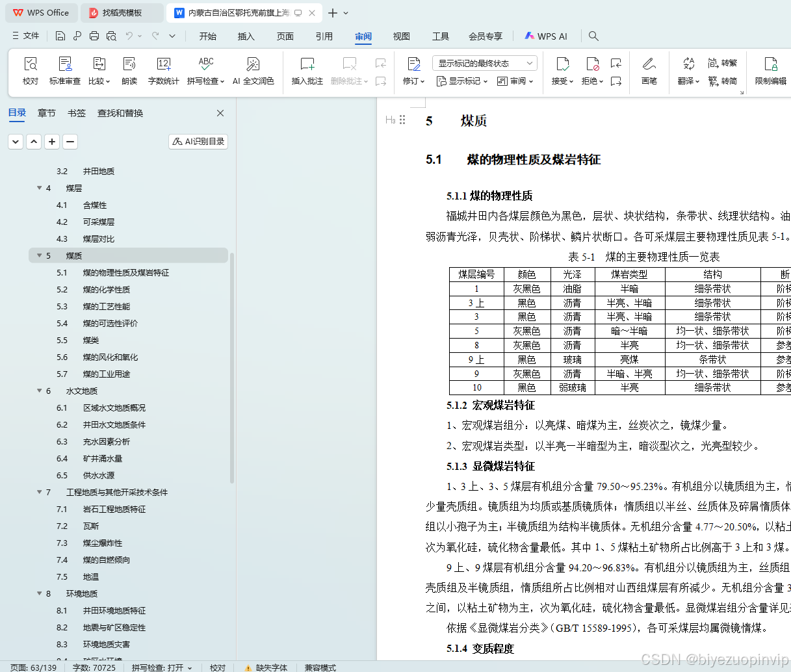Screen dimensions: 791x672
Task: Open the 会员专享 tab
Action: (x=486, y=36)
